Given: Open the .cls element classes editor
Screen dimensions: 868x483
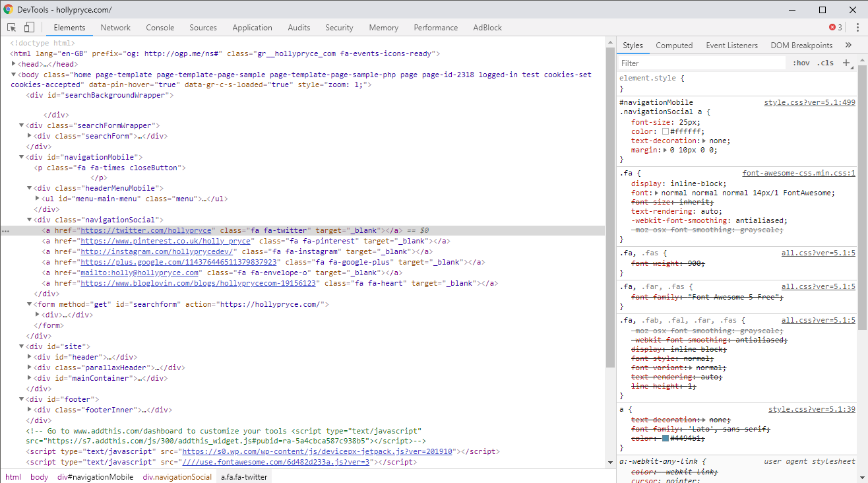Looking at the screenshot, I should pos(825,62).
